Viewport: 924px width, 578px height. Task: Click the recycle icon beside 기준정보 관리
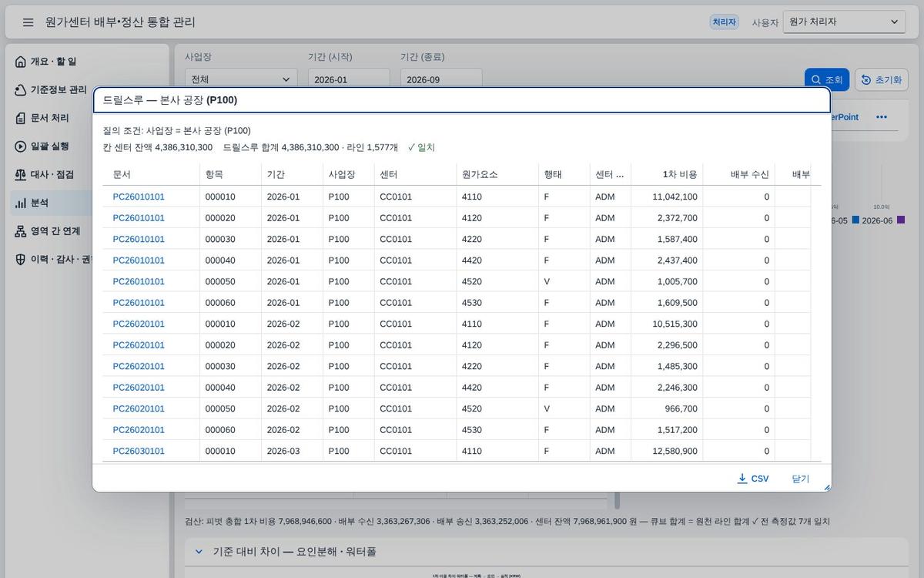(21, 90)
